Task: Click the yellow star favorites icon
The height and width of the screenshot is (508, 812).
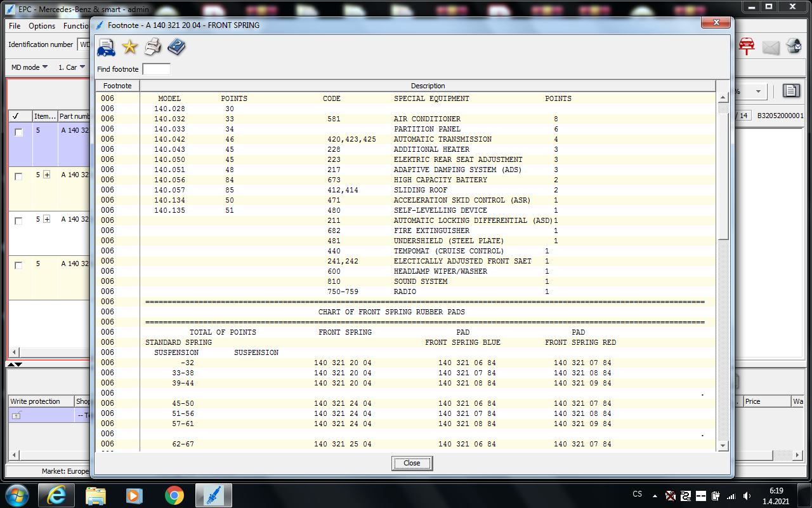Action: click(x=129, y=46)
